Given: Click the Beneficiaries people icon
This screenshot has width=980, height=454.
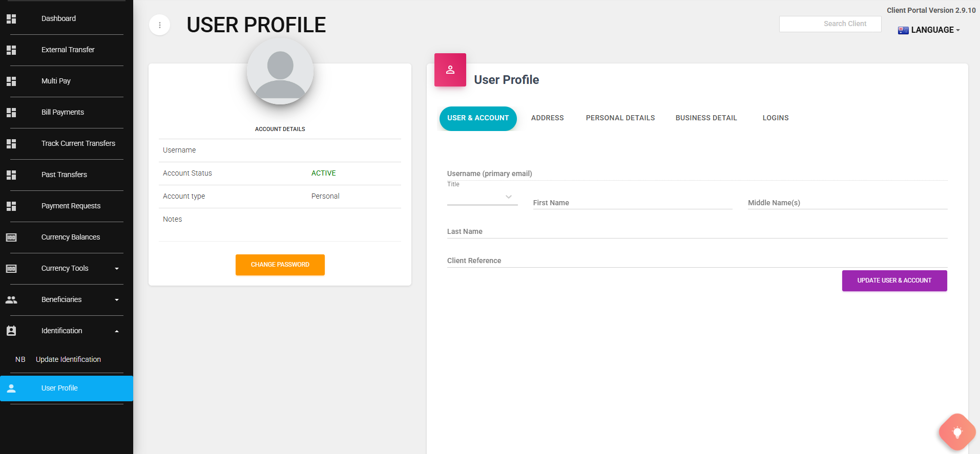Looking at the screenshot, I should point(11,300).
